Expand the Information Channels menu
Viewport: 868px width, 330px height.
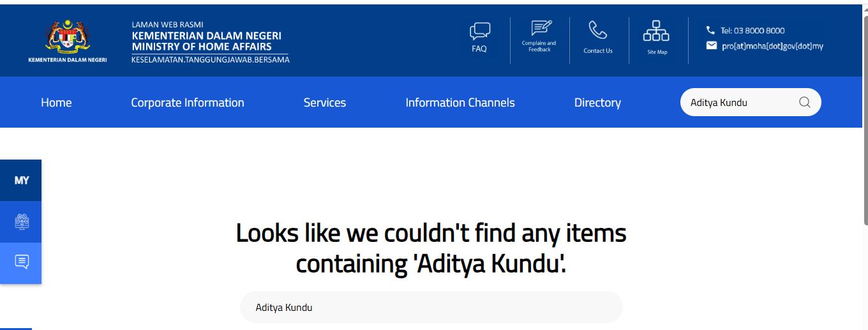coord(460,103)
